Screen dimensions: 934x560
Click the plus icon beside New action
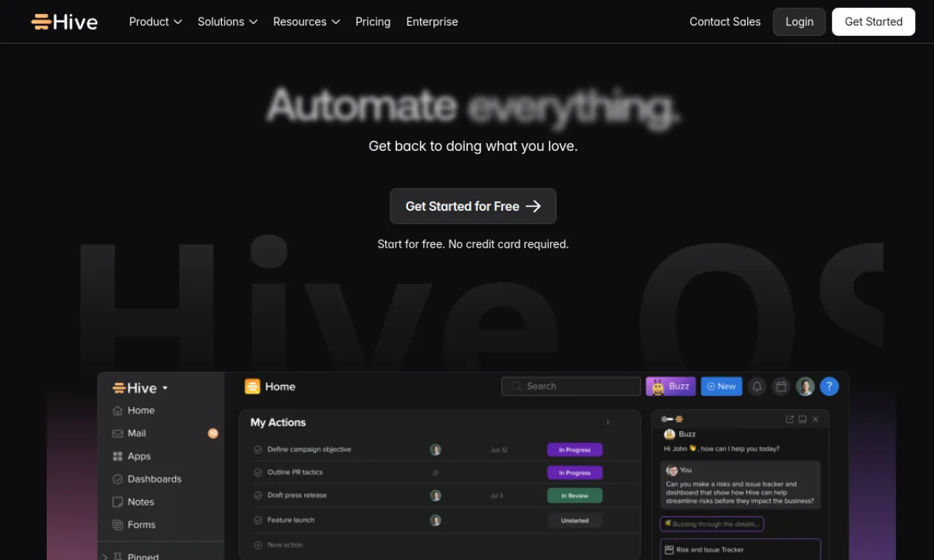258,545
